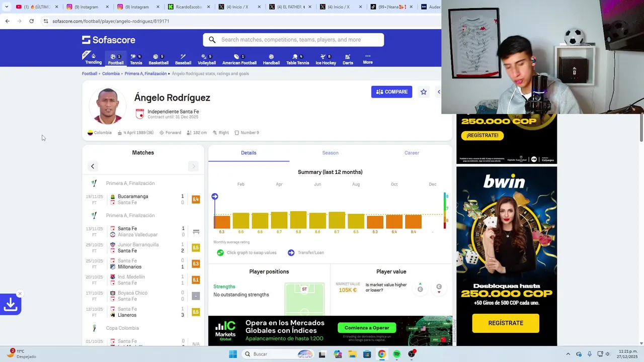Switch to the Details tab
This screenshot has height=362, width=644.
[249, 153]
